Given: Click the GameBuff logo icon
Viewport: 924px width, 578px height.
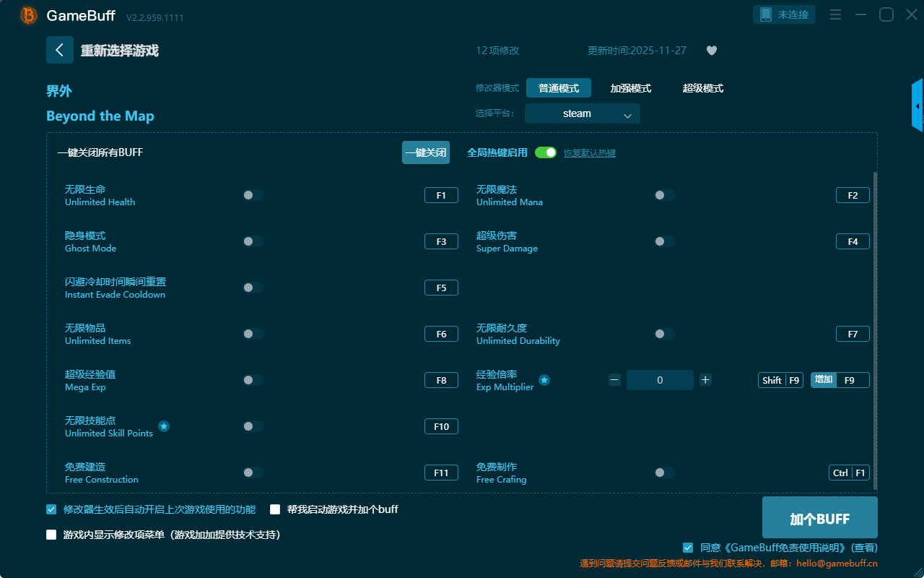Looking at the screenshot, I should tap(29, 15).
